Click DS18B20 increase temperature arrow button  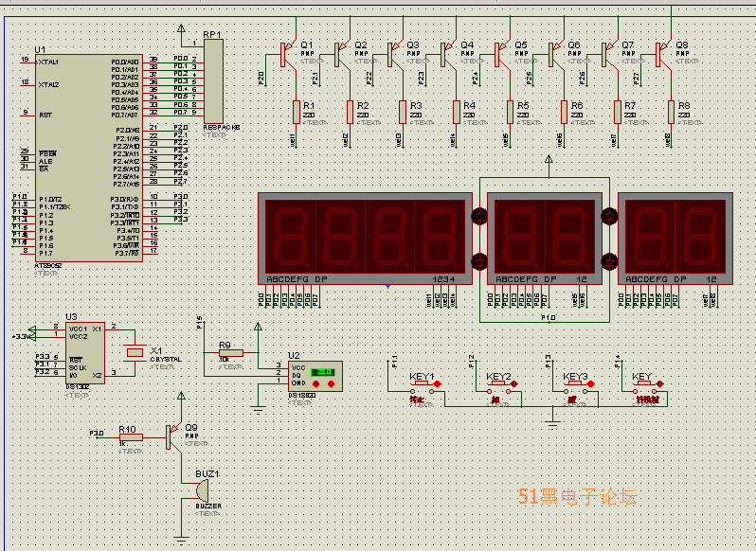tap(331, 383)
